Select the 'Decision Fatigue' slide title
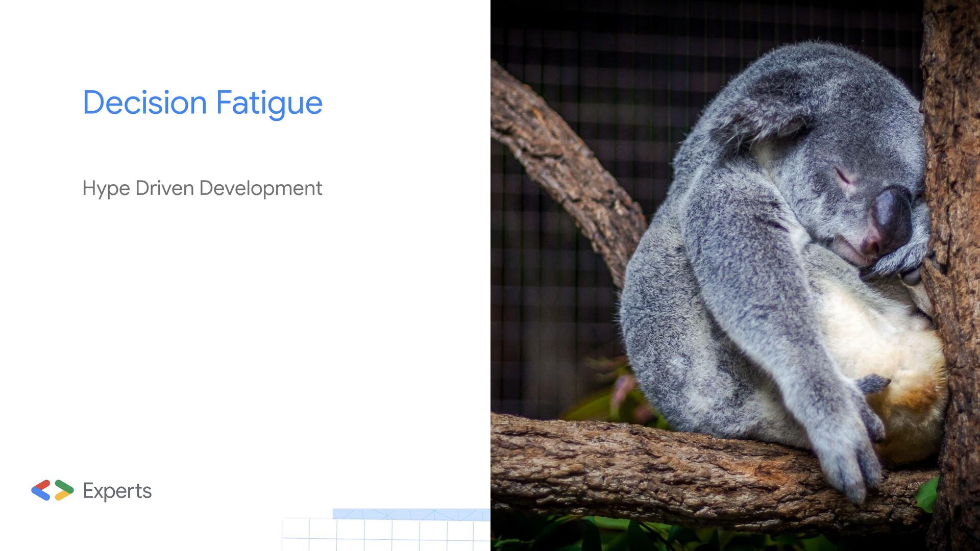Image resolution: width=980 pixels, height=551 pixels. (202, 103)
